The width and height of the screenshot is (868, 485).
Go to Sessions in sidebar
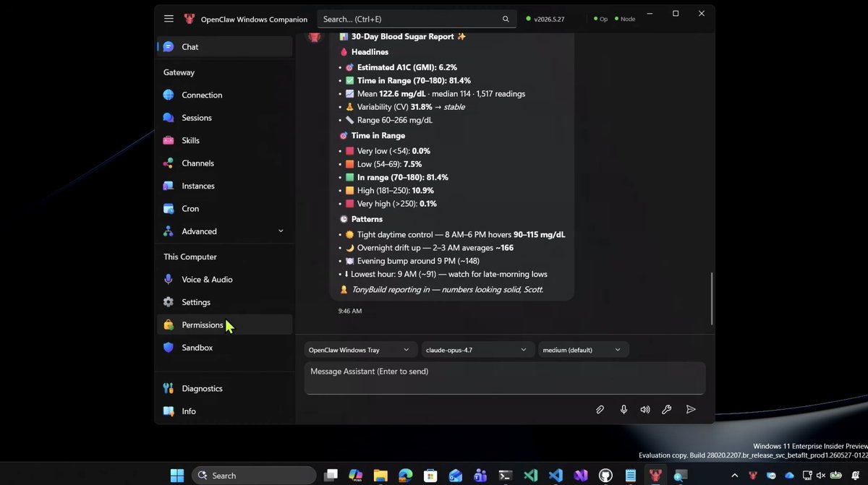tap(225, 118)
